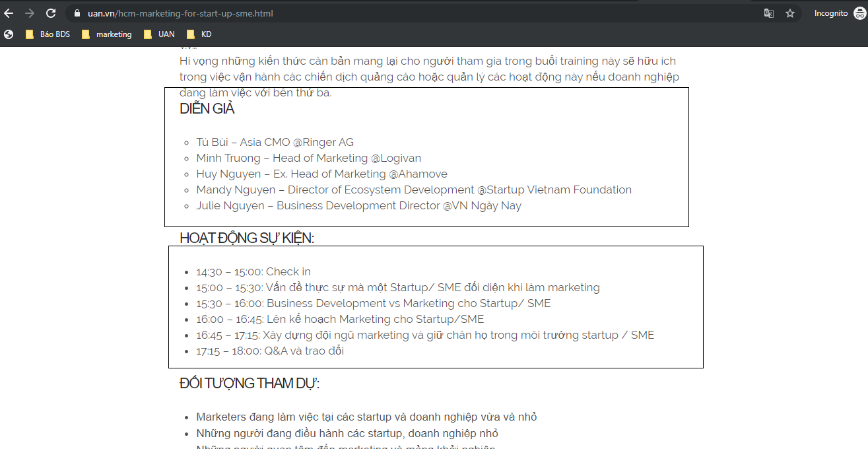Image resolution: width=868 pixels, height=449 pixels.
Task: Click the globe bookmark icon
Action: (9, 34)
